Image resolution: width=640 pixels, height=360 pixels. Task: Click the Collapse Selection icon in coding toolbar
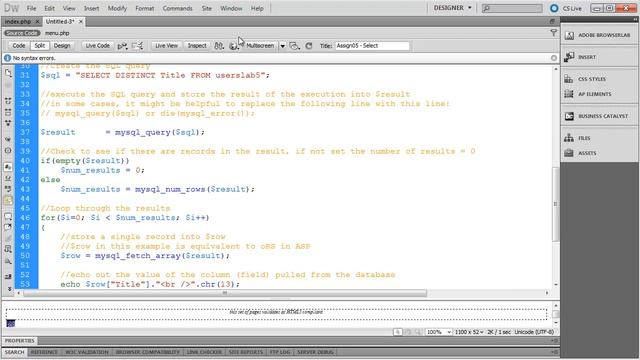(x=8, y=112)
